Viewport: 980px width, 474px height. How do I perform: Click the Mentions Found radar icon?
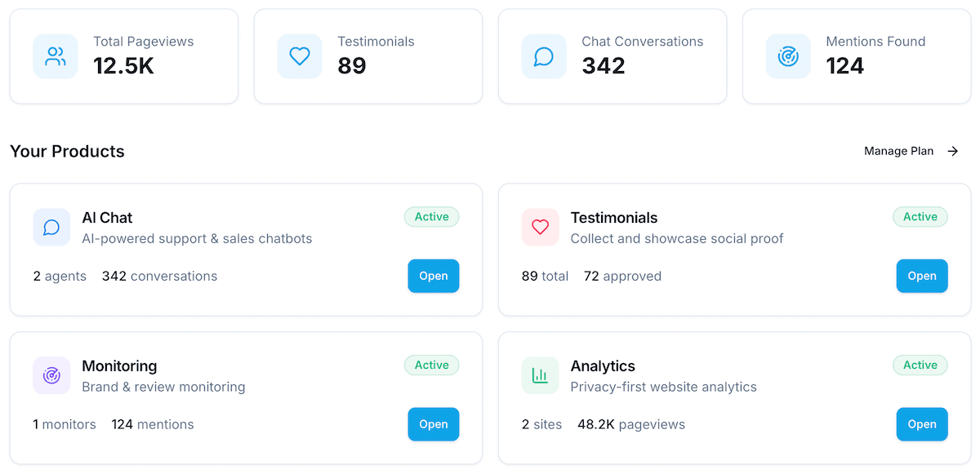click(x=788, y=56)
